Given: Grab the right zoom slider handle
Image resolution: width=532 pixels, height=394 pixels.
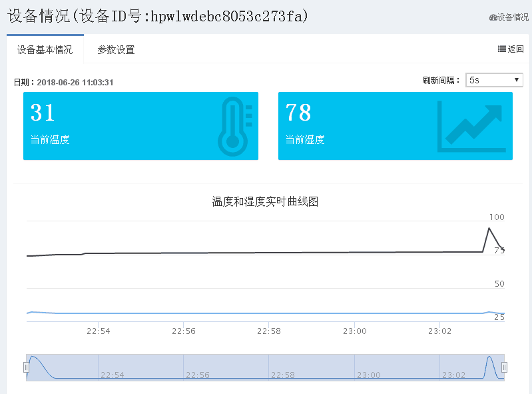Looking at the screenshot, I should (504, 367).
